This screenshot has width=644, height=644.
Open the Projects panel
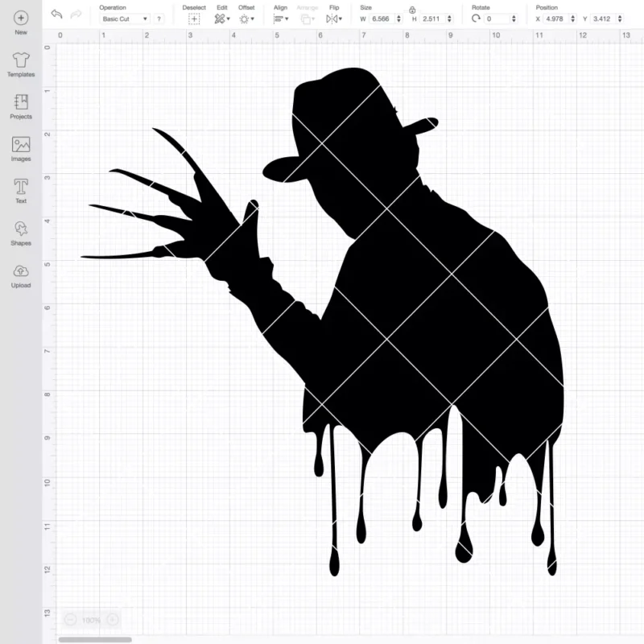[21, 107]
